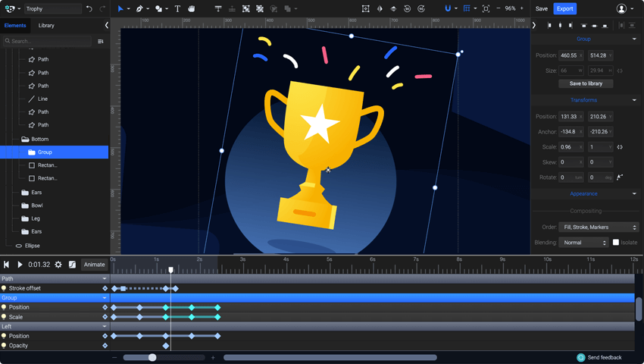
Task: Click the Save button
Action: 541,8
